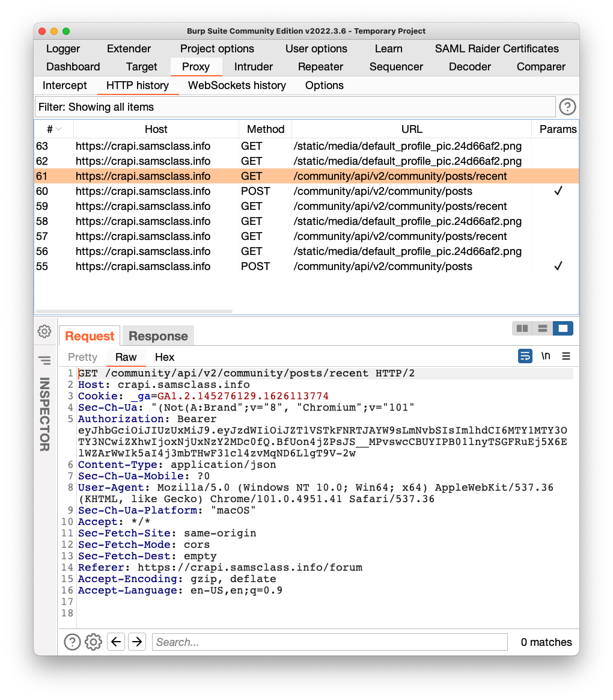Switch to the Comparer tab

pyautogui.click(x=541, y=67)
